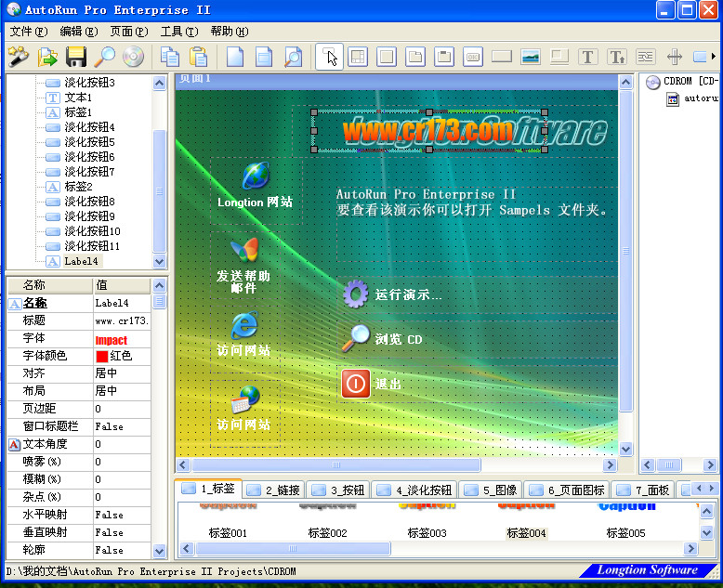Open the 编辑(E) menu

pos(79,32)
